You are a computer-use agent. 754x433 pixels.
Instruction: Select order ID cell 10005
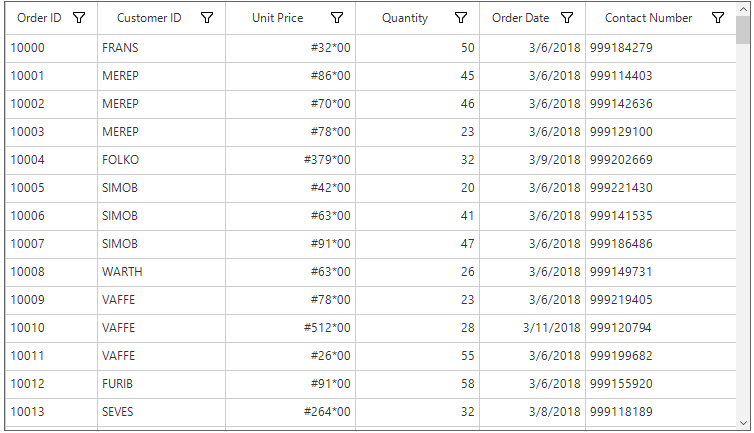[x=51, y=188]
